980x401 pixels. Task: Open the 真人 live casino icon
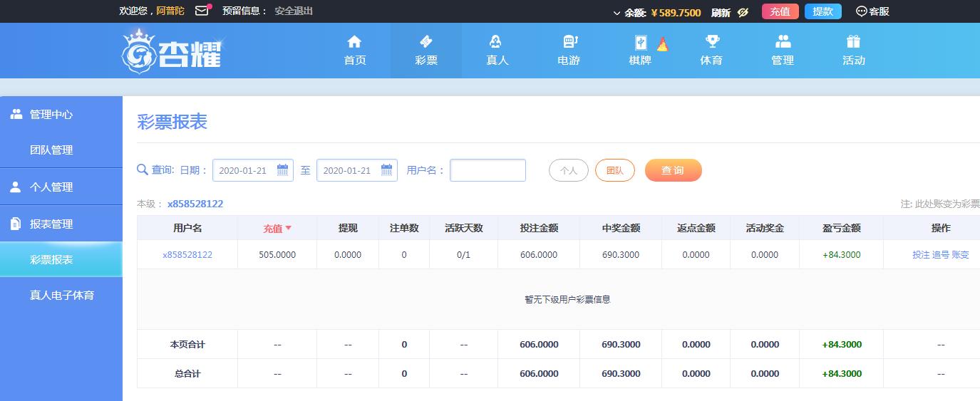497,41
